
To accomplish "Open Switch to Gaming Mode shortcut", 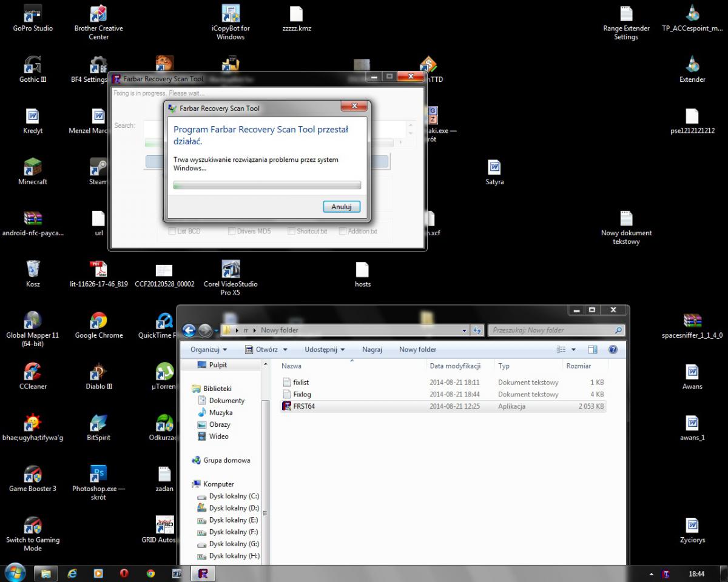I will [x=33, y=533].
